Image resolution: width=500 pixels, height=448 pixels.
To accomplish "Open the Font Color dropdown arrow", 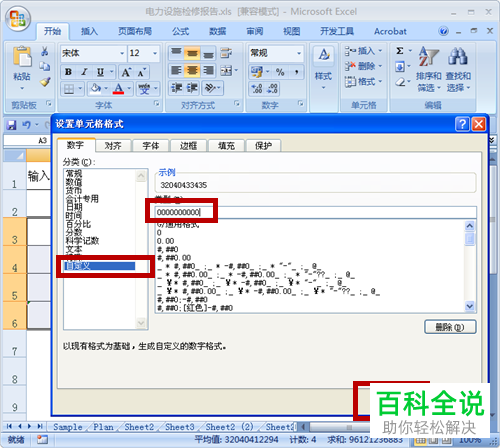I will pyautogui.click(x=129, y=89).
